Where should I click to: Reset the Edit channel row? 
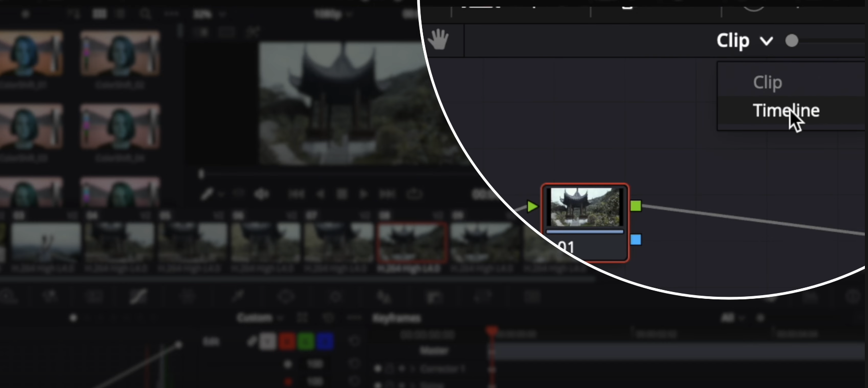pos(354,342)
